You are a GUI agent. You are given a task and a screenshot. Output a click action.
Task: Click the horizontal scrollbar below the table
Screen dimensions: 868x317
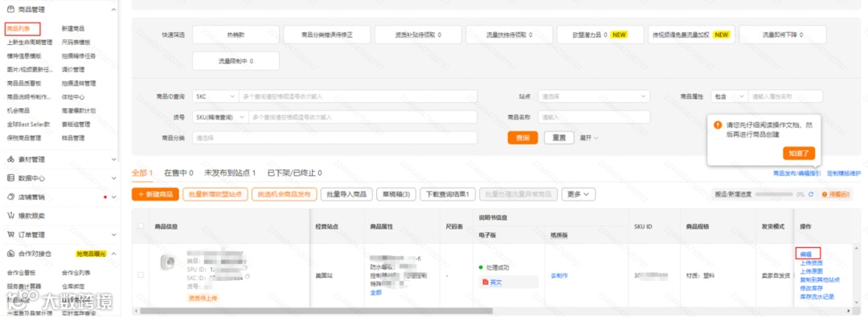point(316,311)
